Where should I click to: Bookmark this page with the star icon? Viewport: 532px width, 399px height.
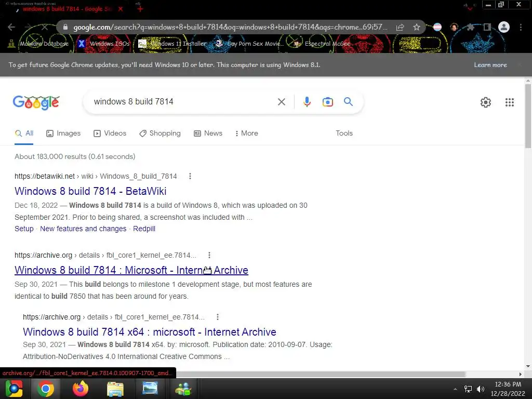(x=417, y=27)
